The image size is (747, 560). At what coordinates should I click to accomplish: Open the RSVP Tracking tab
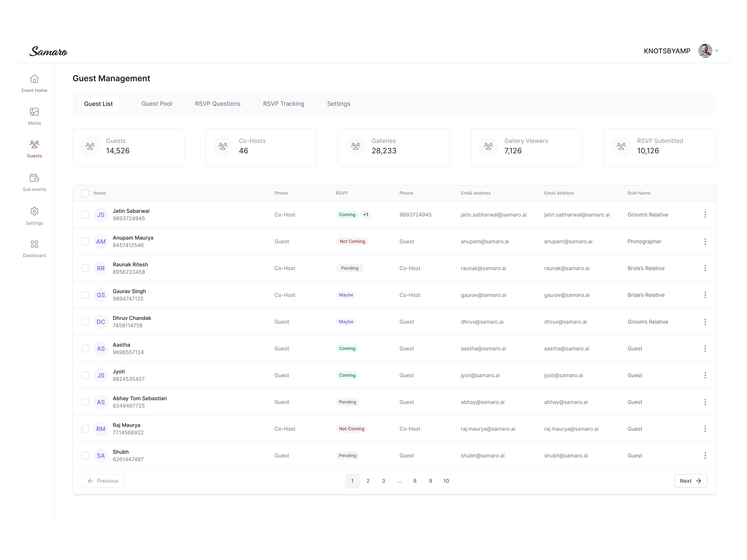tap(284, 104)
